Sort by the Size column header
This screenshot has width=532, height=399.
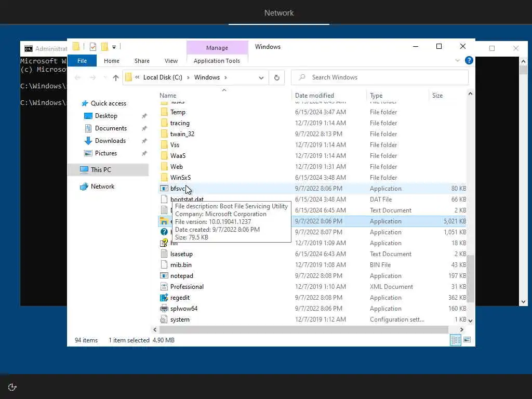(437, 96)
